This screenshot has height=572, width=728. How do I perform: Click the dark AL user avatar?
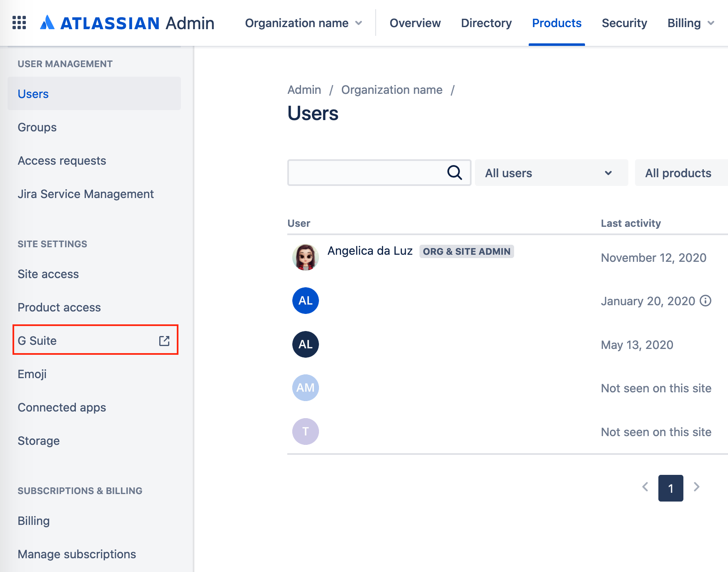coord(305,344)
